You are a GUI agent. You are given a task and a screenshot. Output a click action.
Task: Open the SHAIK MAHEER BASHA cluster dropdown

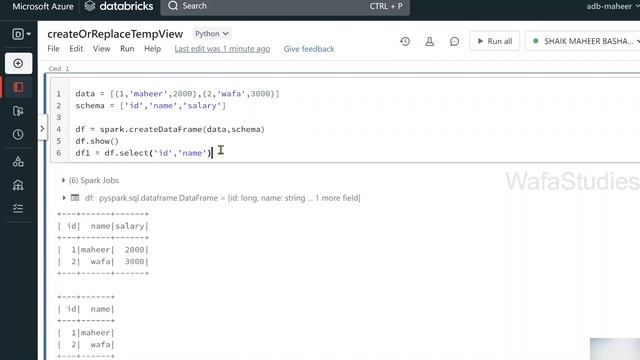point(584,41)
